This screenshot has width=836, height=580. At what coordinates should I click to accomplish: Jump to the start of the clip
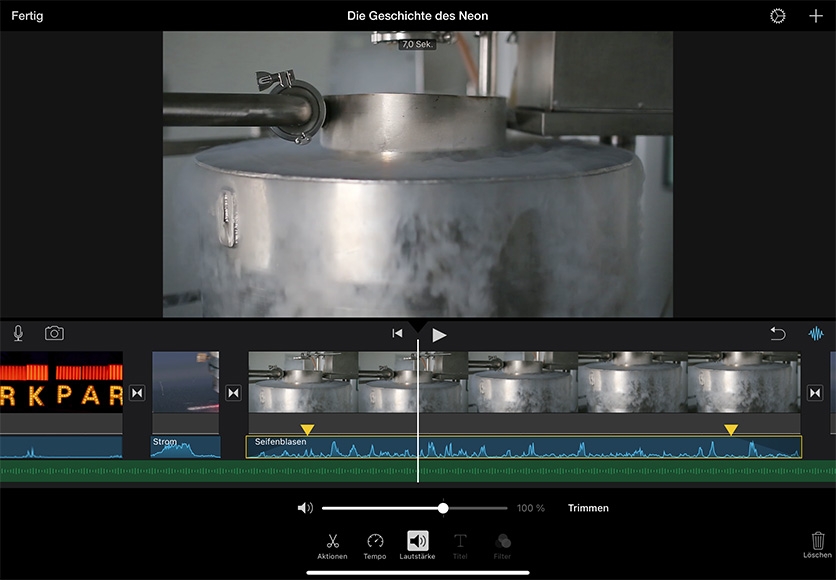[x=397, y=333]
